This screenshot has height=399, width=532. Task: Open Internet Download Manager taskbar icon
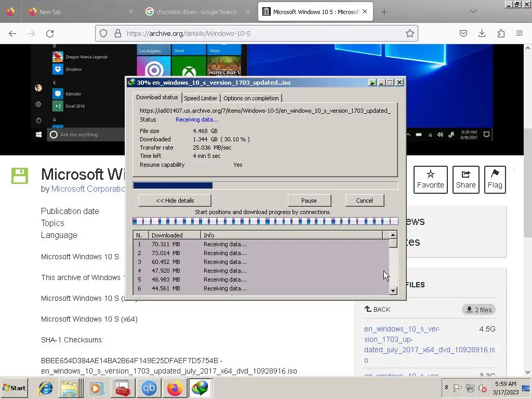[200, 388]
